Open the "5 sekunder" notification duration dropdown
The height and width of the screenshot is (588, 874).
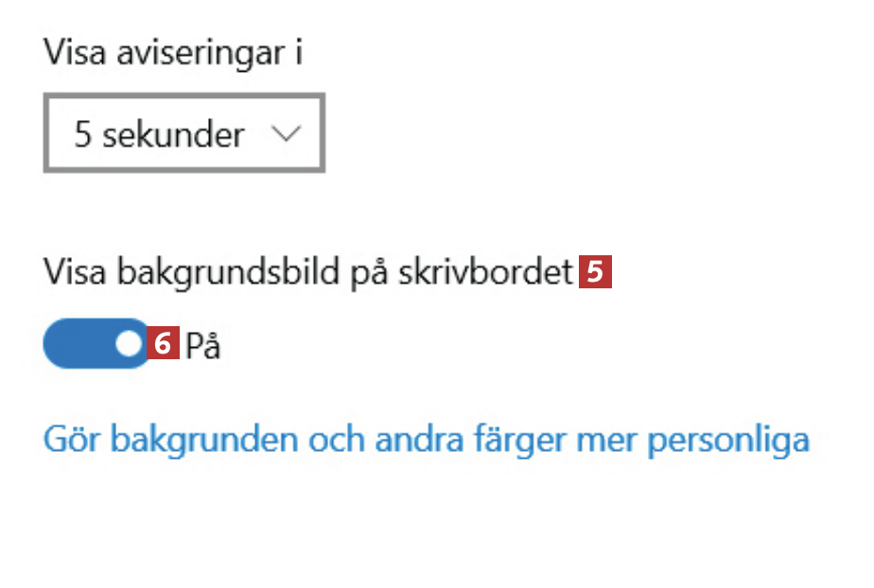click(x=184, y=133)
